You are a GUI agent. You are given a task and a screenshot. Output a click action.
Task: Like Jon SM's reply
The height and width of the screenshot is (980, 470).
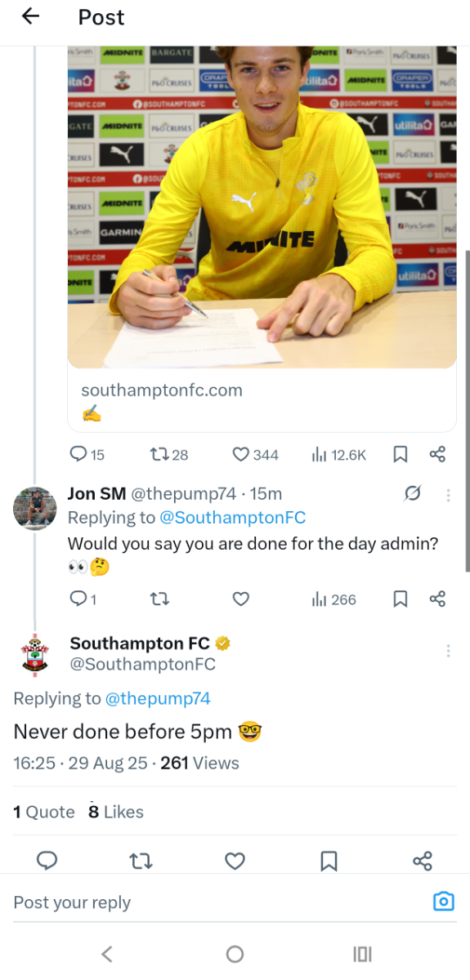point(240,599)
